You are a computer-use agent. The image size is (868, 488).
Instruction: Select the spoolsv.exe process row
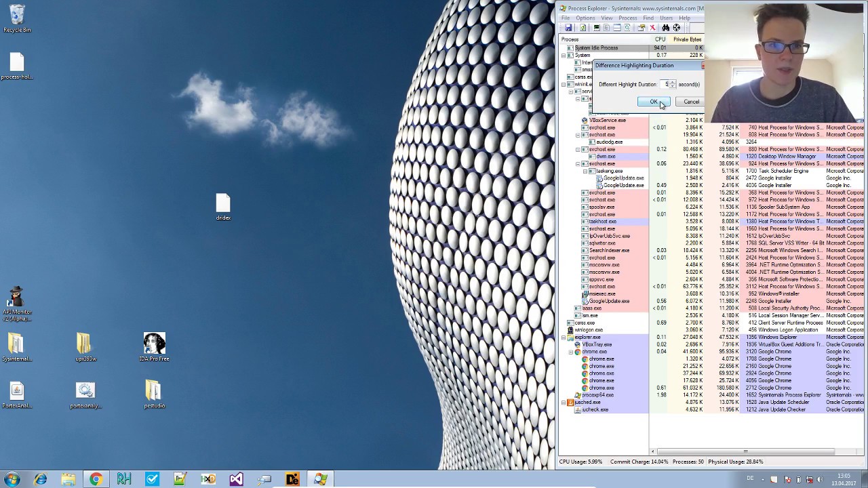point(712,207)
